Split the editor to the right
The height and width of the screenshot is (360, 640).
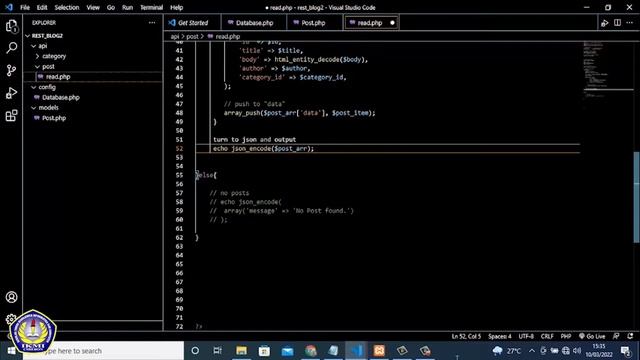point(617,23)
